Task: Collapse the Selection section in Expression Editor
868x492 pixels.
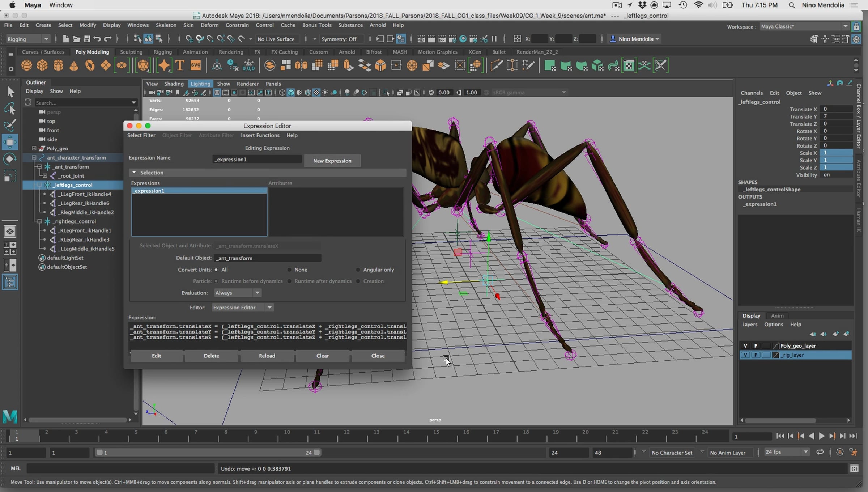Action: 134,173
